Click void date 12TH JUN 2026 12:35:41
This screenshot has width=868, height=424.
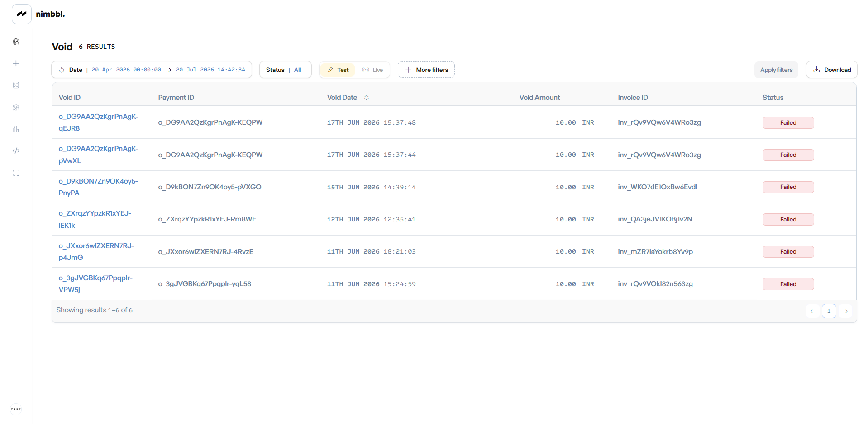[372, 220]
